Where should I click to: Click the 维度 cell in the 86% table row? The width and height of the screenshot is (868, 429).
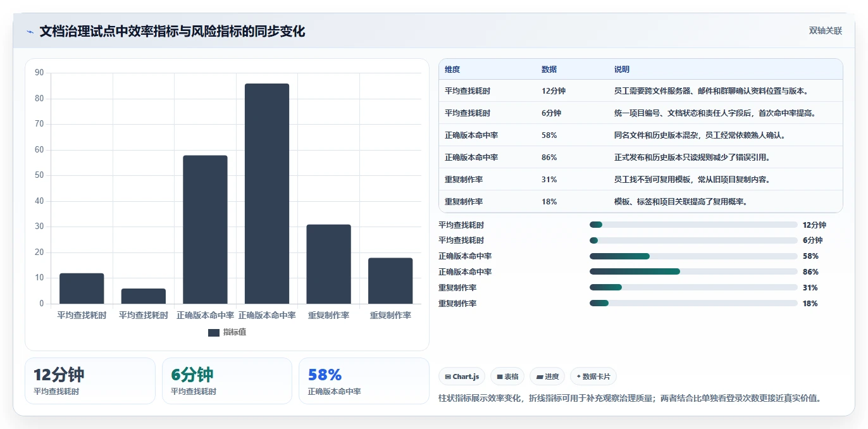click(471, 158)
